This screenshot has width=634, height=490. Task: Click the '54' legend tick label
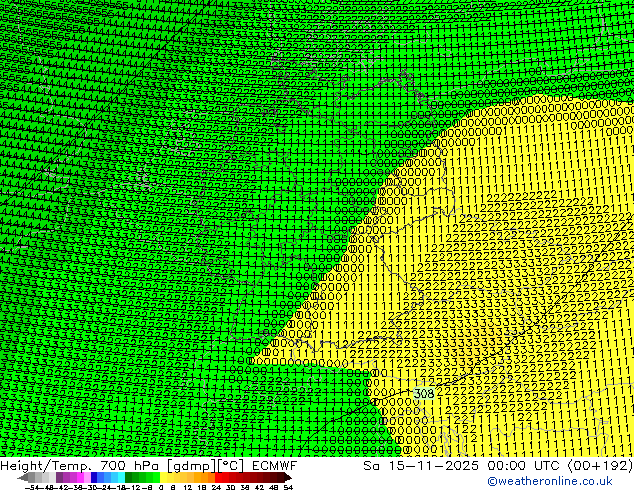[288, 487]
